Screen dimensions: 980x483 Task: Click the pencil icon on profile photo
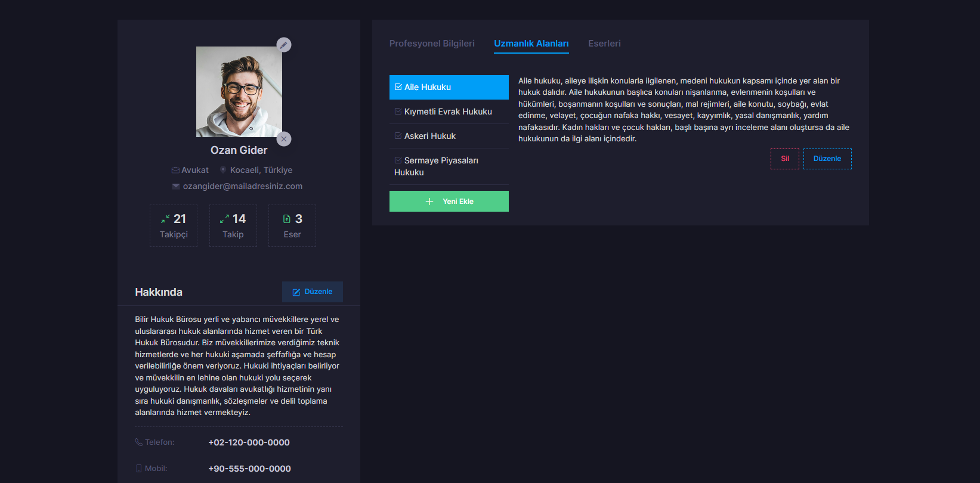pos(284,45)
